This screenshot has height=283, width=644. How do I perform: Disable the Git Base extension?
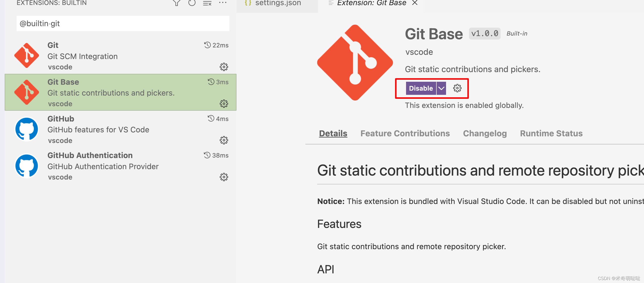click(421, 88)
